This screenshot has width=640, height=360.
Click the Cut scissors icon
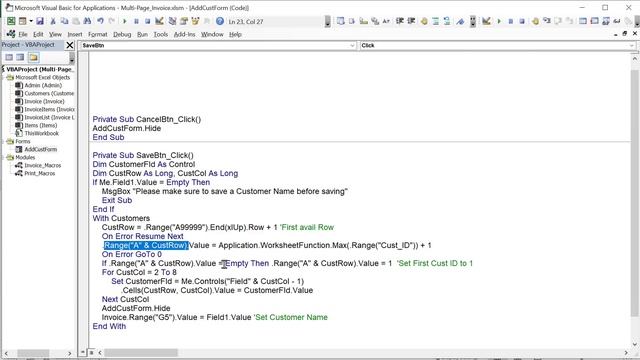pos(53,21)
